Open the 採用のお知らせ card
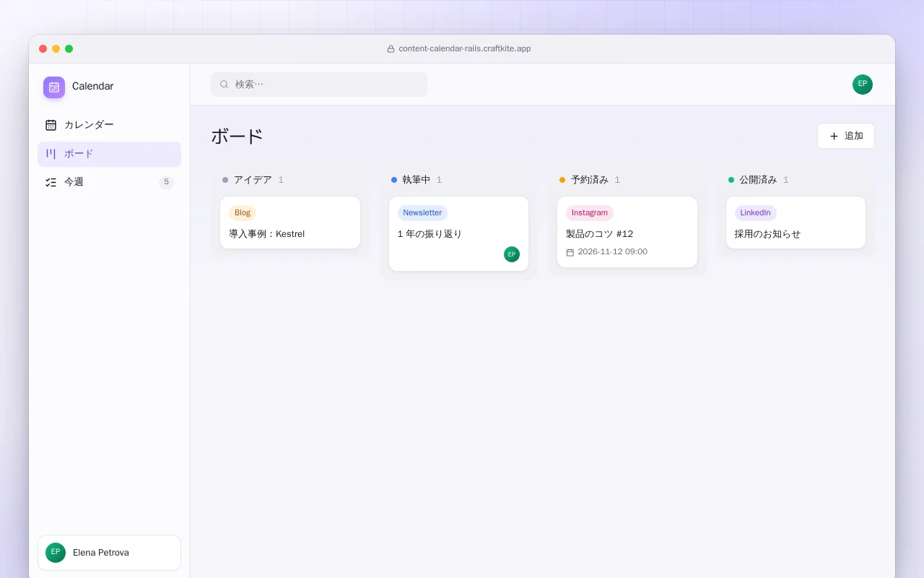 [796, 223]
